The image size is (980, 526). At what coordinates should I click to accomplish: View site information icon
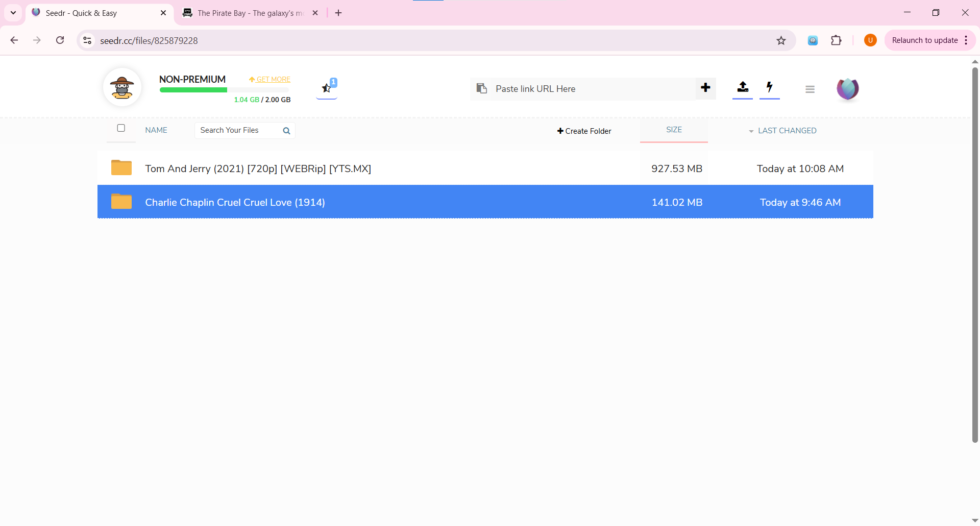coord(87,40)
